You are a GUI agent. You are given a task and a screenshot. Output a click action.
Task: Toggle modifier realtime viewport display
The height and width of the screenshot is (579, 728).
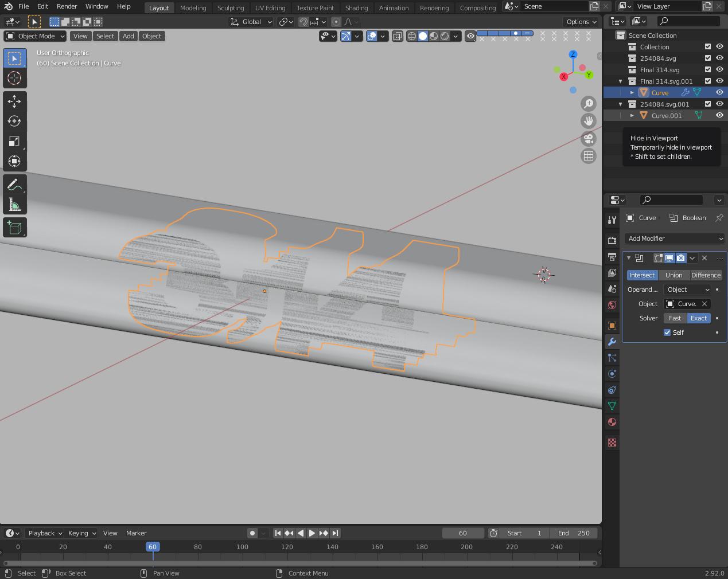tap(669, 258)
